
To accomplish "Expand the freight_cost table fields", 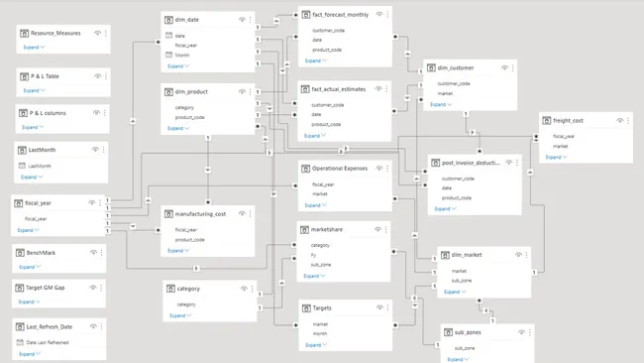I will click(557, 158).
